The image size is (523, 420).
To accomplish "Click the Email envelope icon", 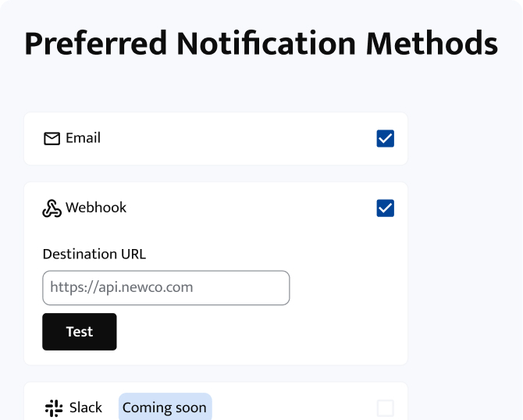I will (x=52, y=139).
